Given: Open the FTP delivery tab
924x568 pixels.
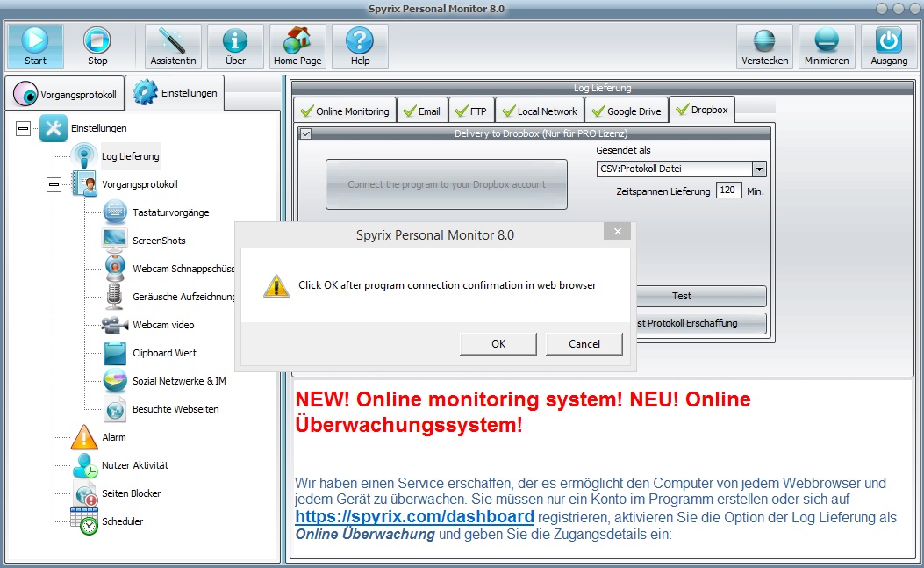Looking at the screenshot, I should pos(471,111).
